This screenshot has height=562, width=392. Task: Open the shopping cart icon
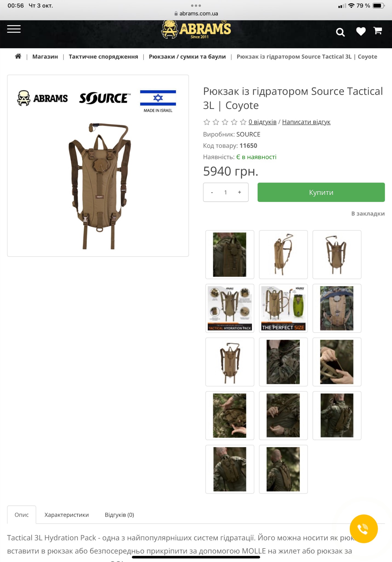[378, 30]
